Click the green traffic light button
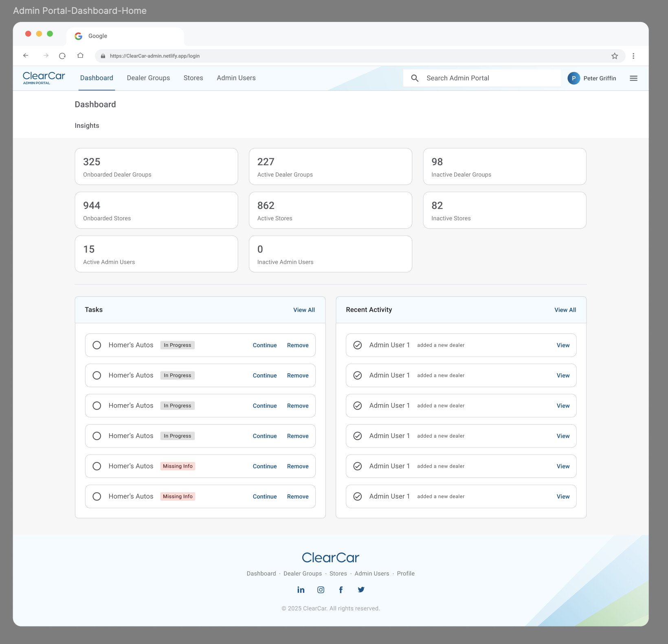668x644 pixels. (x=50, y=33)
